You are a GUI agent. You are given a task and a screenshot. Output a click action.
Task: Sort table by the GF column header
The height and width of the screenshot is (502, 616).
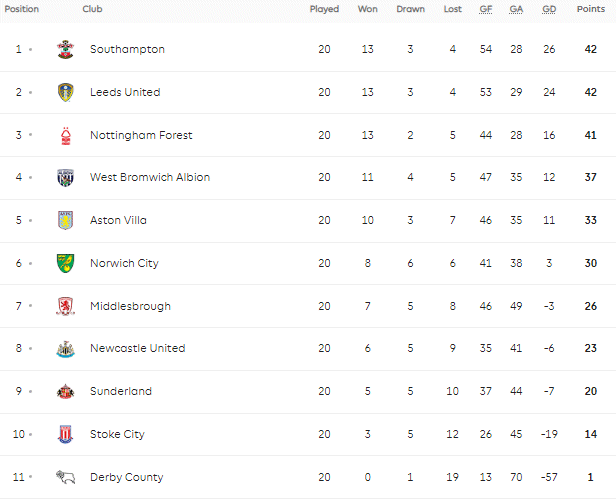pos(486,9)
